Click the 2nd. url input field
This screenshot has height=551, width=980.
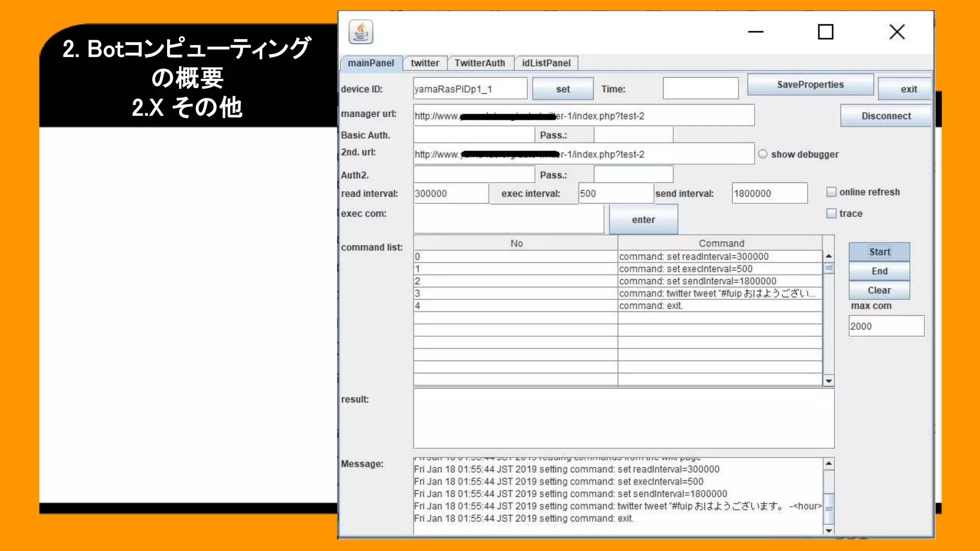point(584,154)
